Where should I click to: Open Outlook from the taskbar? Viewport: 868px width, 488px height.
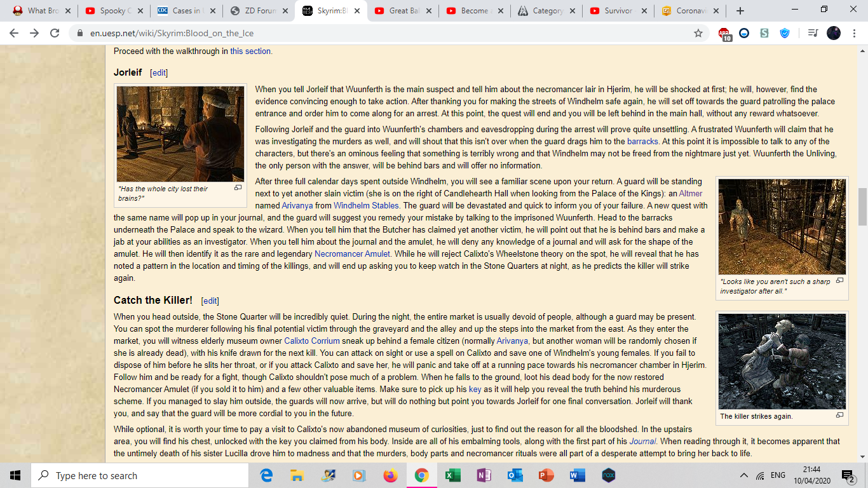pyautogui.click(x=515, y=475)
